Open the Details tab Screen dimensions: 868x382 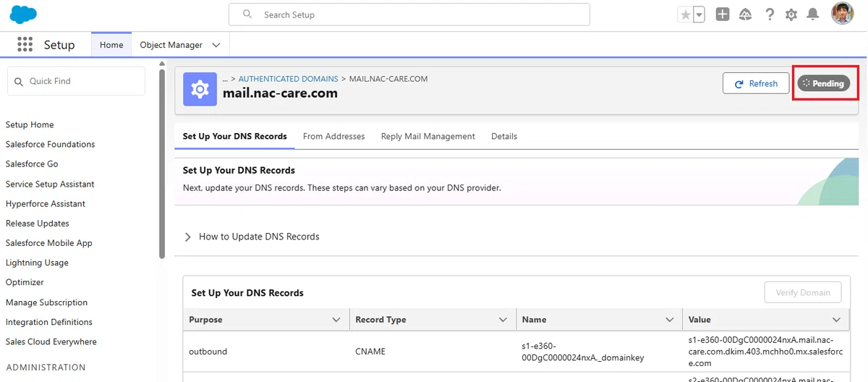504,136
